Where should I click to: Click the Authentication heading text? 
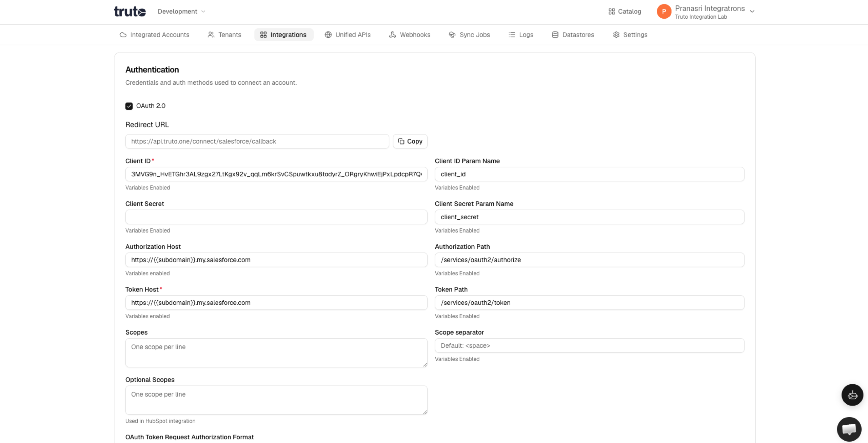(152, 70)
